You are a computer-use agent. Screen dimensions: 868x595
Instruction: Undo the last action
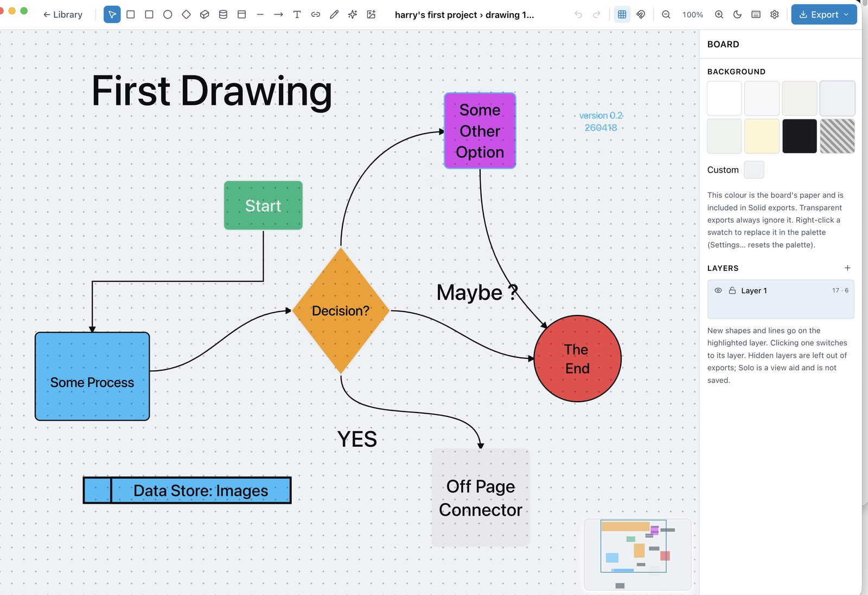point(578,15)
